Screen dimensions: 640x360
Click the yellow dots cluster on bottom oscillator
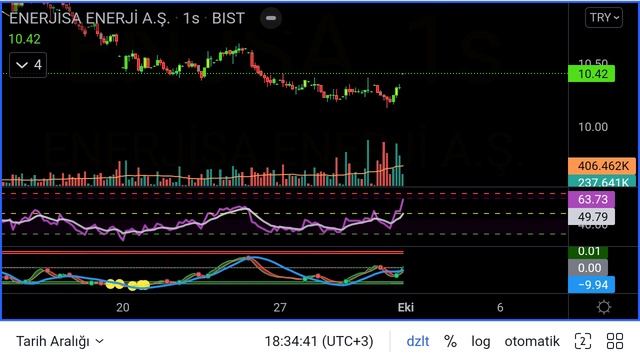click(x=128, y=284)
